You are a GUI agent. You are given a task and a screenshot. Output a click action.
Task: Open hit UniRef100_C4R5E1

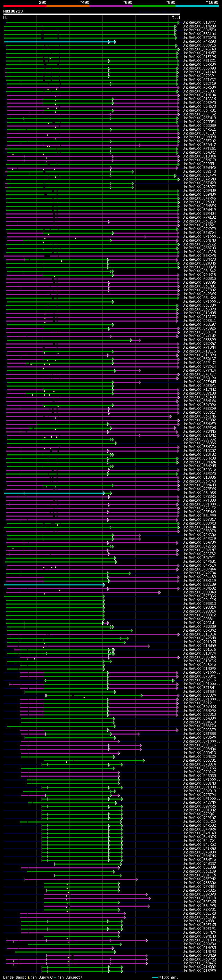(x=199, y=129)
